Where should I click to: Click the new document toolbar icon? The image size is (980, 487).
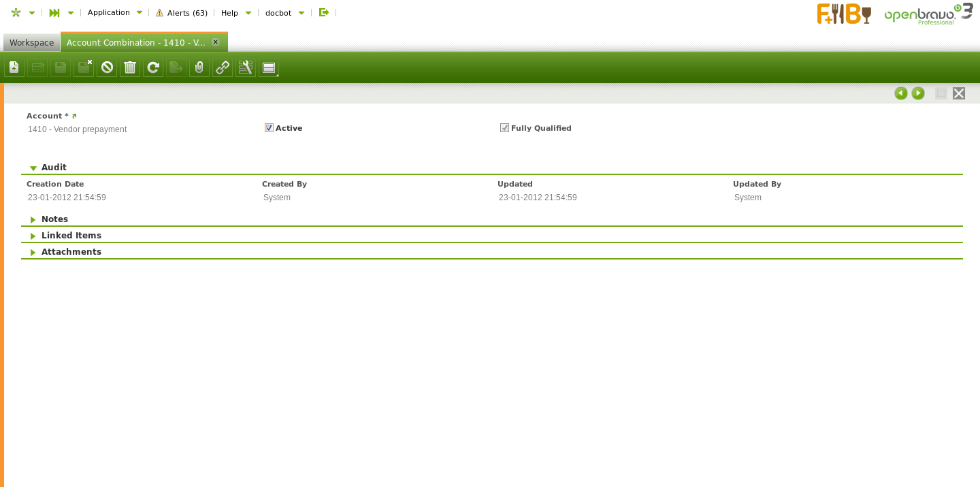click(x=14, y=67)
